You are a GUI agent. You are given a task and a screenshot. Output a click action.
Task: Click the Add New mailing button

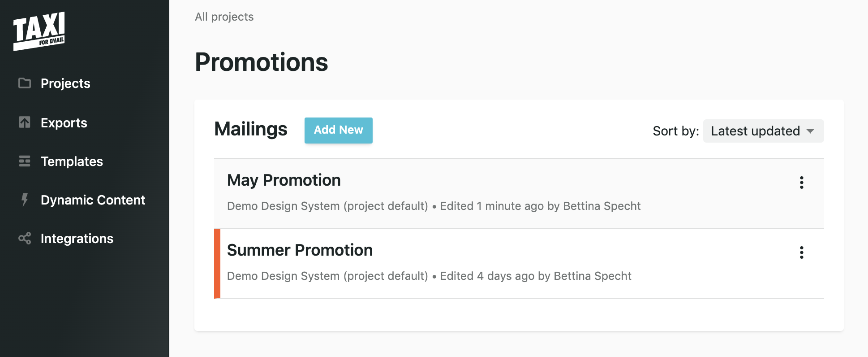tap(339, 131)
